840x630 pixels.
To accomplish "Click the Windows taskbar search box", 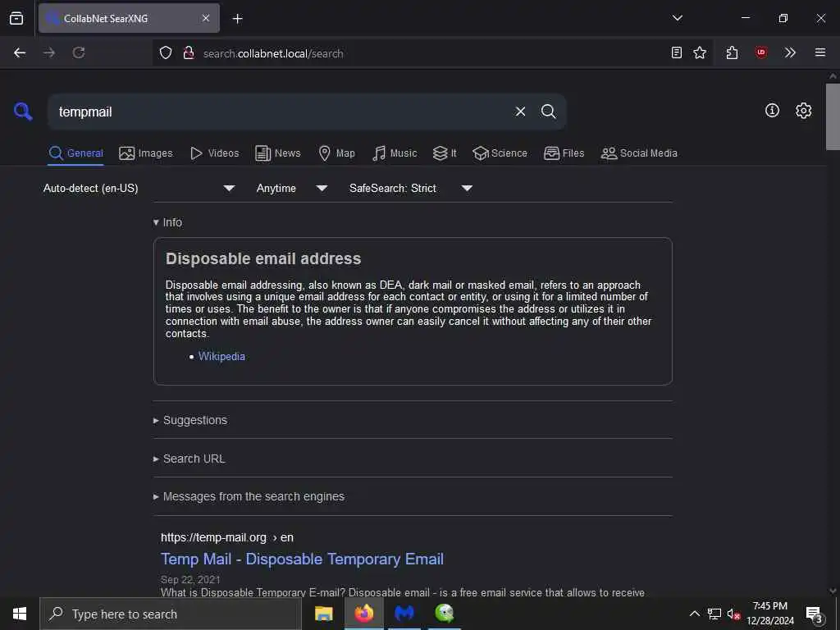I will (171, 614).
